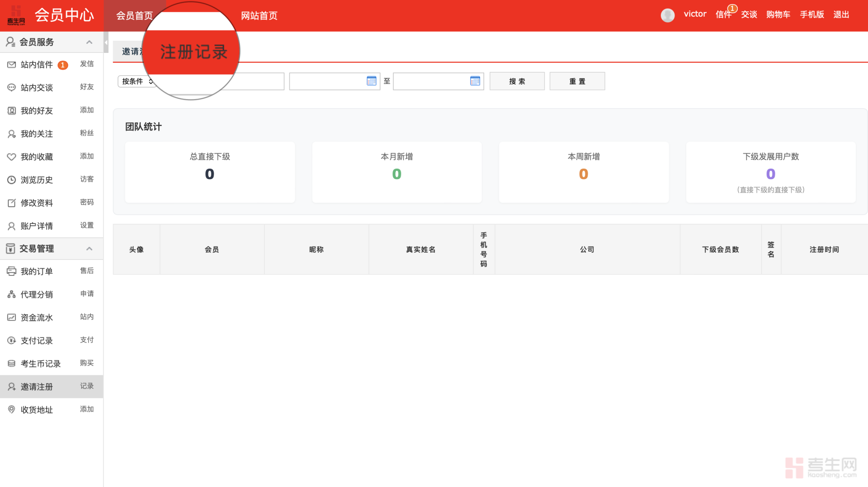868x487 pixels.
Task: Open the end date calendar picker
Action: [475, 81]
